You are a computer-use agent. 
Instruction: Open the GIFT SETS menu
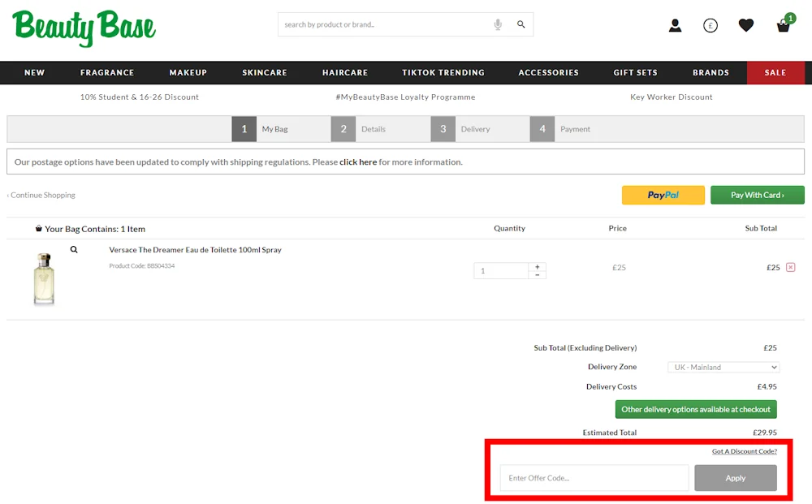point(636,72)
